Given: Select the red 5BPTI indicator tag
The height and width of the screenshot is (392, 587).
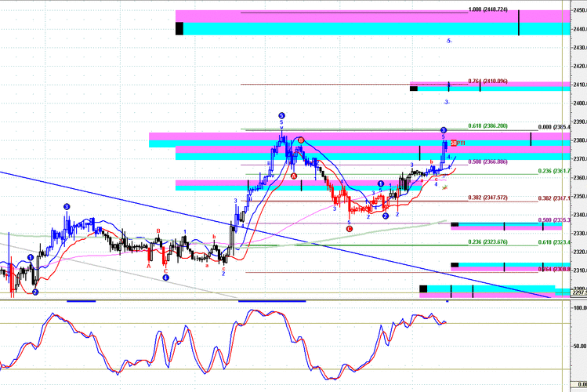Looking at the screenshot, I should click(458, 143).
